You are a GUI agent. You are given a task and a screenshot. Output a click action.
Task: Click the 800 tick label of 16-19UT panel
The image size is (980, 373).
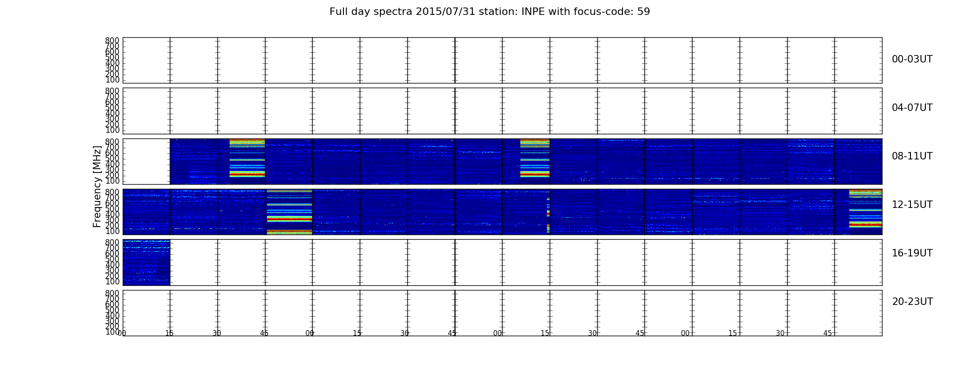(112, 242)
